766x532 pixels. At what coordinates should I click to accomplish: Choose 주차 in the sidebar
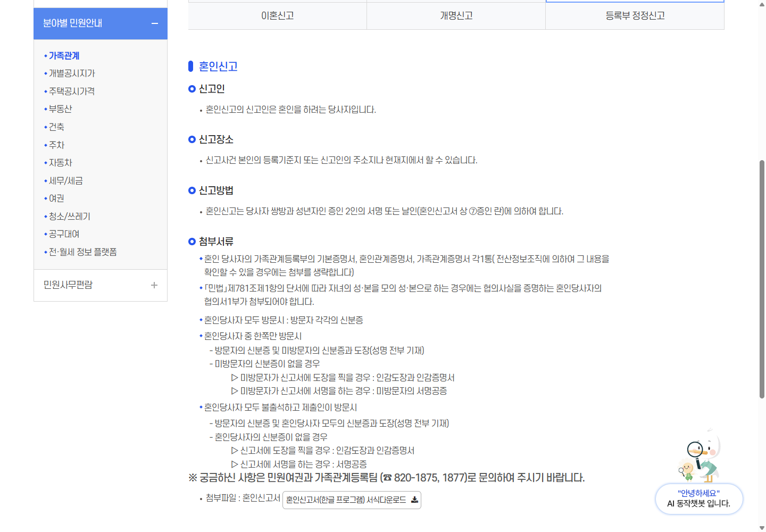[56, 145]
